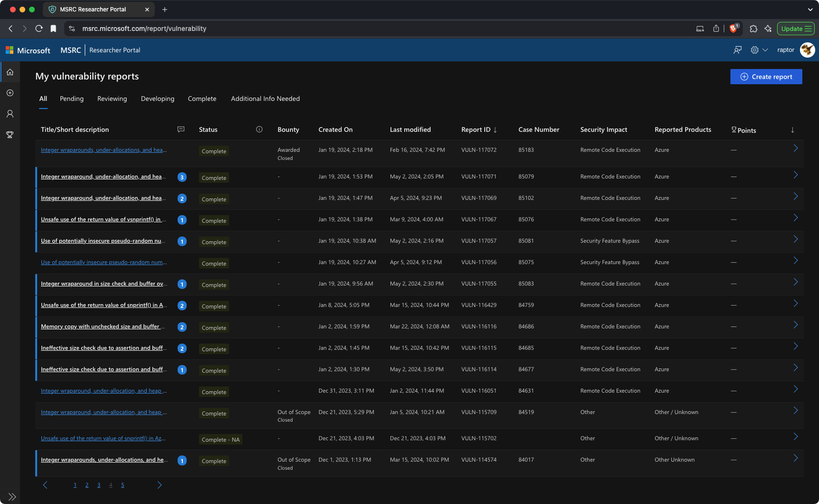Screen dimensions: 819x504
Task: Click the plus-circle icon in left sidebar
Action: (10, 93)
